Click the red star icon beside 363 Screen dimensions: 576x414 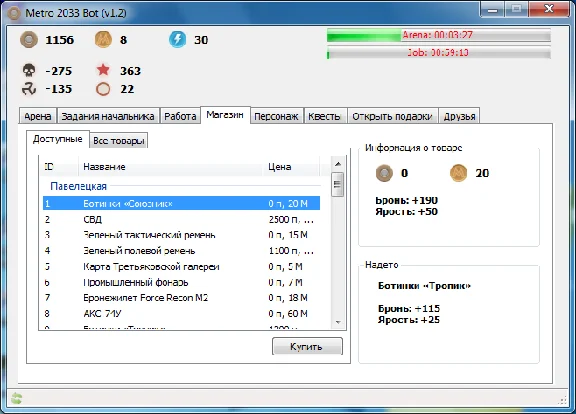103,69
